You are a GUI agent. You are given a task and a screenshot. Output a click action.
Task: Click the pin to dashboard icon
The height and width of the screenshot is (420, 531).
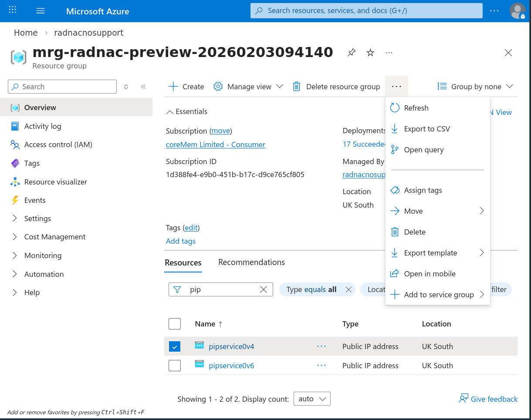click(x=352, y=53)
